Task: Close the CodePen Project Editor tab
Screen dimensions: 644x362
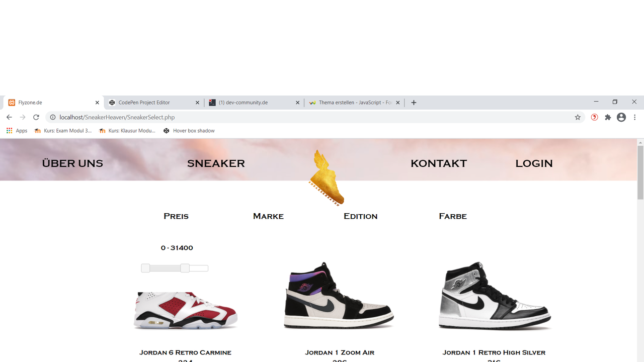Action: 197,103
